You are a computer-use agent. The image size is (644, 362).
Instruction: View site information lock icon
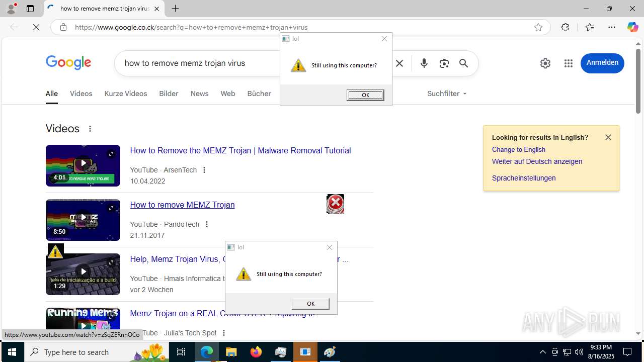(63, 27)
